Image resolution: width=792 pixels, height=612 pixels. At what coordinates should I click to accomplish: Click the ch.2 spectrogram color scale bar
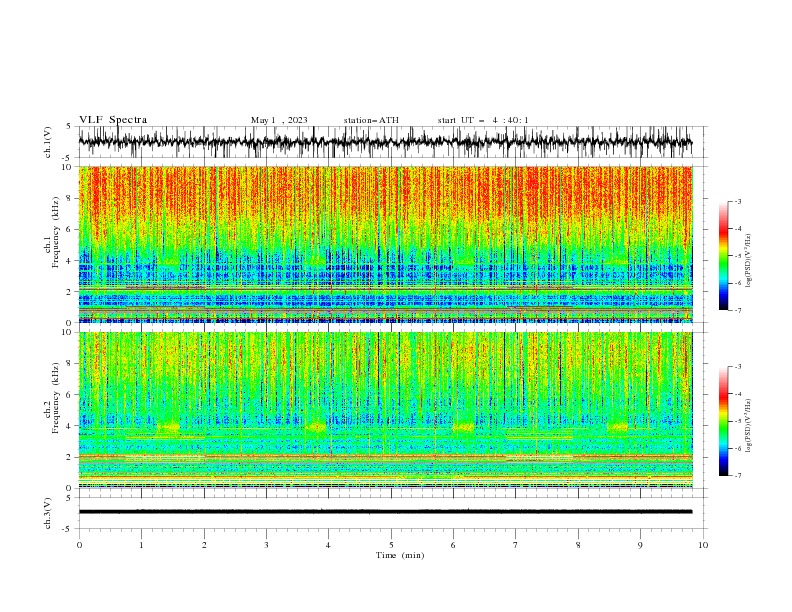(723, 421)
